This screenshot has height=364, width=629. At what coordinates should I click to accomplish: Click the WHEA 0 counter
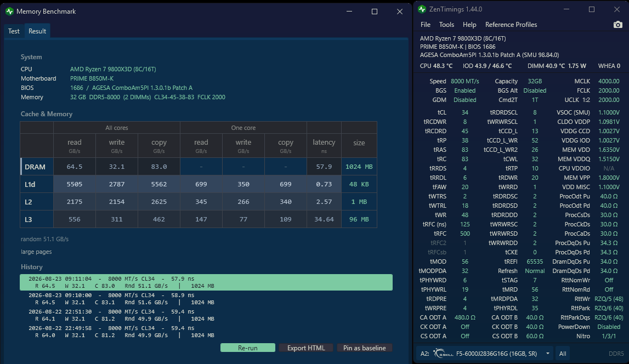pyautogui.click(x=609, y=66)
